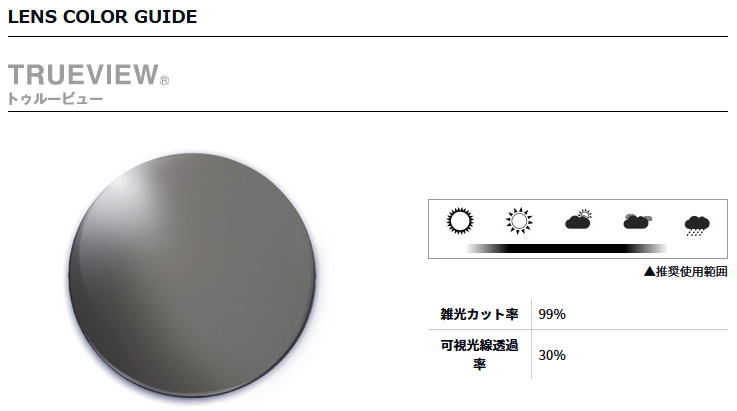Image resolution: width=737 pixels, height=411 pixels.
Task: Click the TRUEVIEW title text
Action: pos(82,75)
